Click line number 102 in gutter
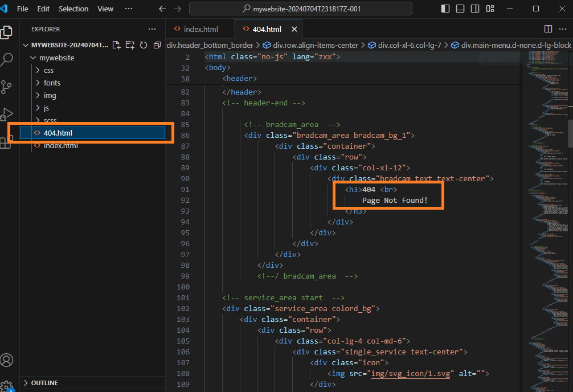Screen dimensions: 573x392 point(183,309)
